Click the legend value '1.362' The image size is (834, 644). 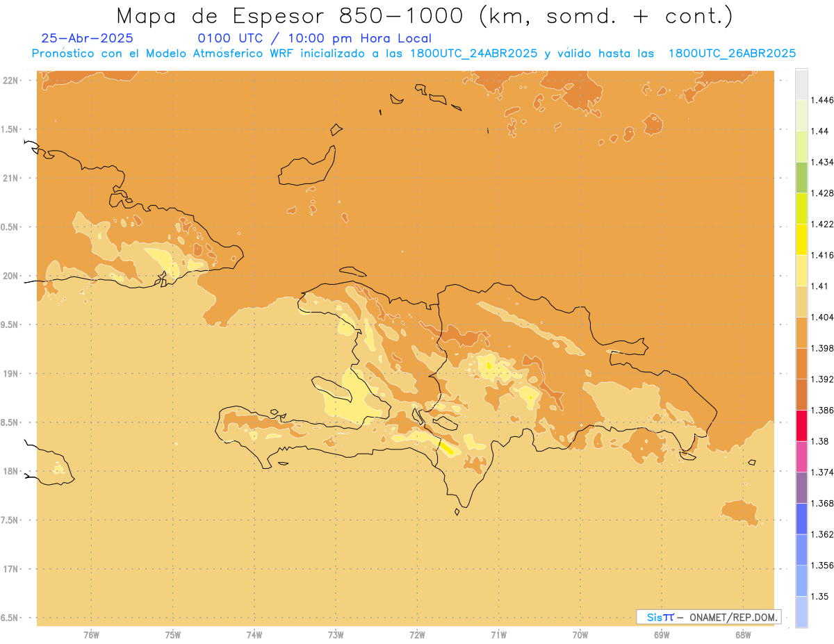pos(821,534)
